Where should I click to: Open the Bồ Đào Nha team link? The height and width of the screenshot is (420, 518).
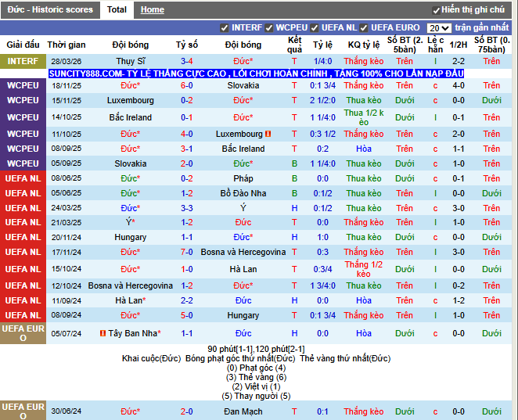[243, 193]
